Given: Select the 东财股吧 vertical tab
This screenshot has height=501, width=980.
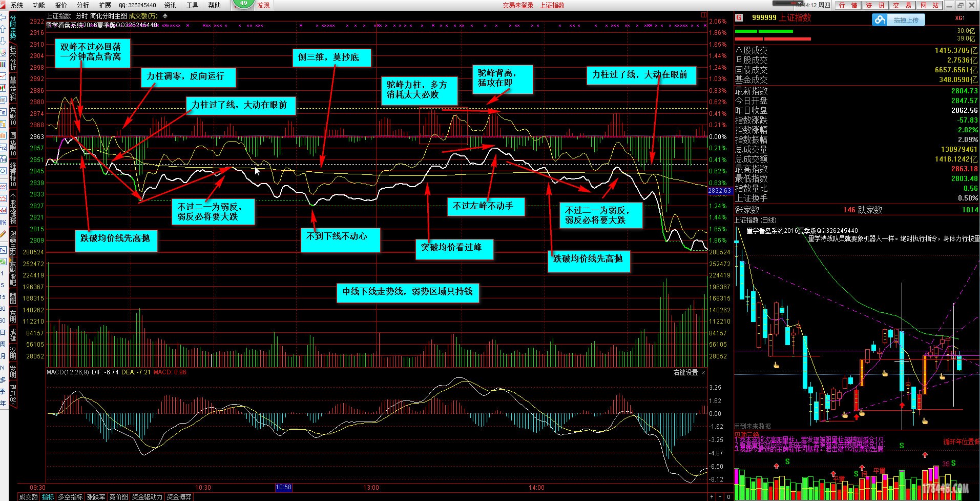Looking at the screenshot, I should pyautogui.click(x=13, y=273).
